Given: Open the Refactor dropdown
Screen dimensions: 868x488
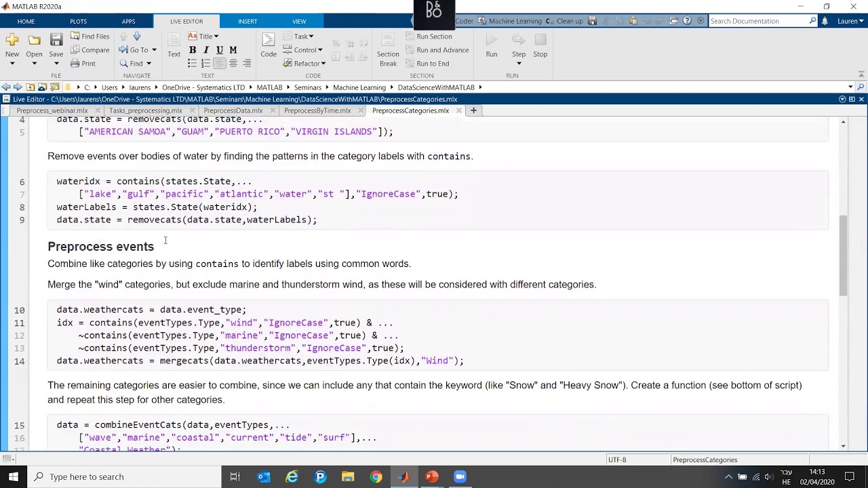Looking at the screenshot, I should (304, 64).
